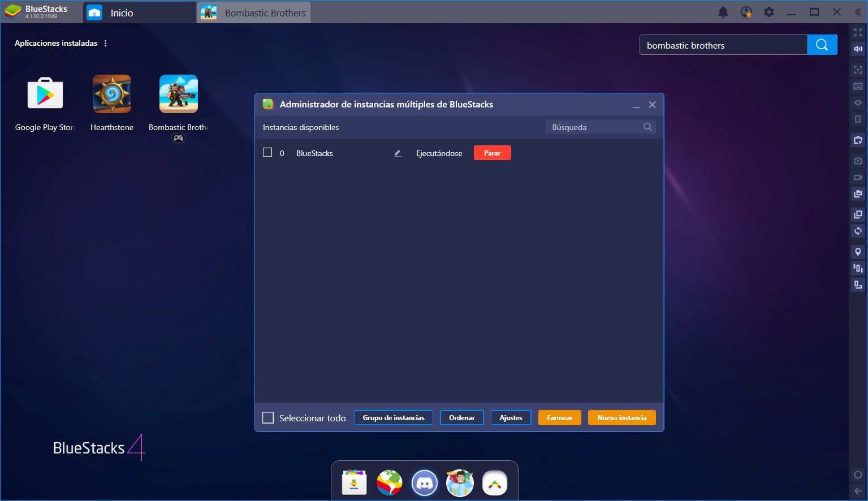Click the rotate device icon
Screen dimensions: 868x501
click(858, 119)
